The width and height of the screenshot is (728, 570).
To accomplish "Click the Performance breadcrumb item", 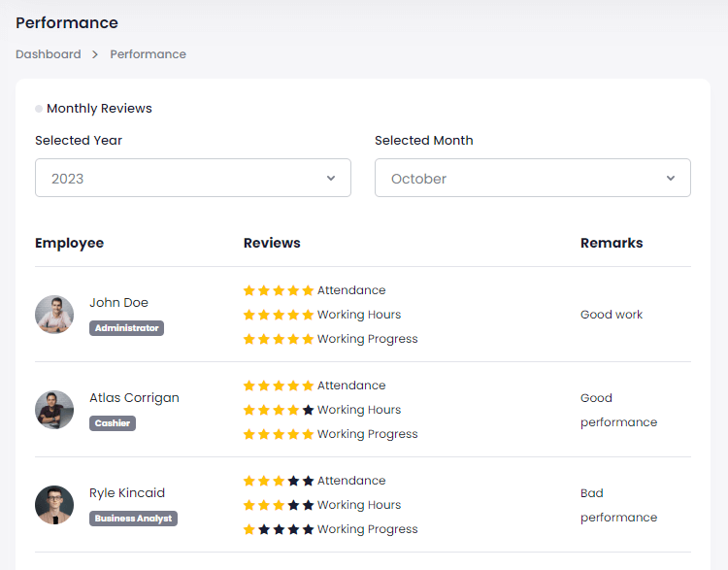I will [x=149, y=54].
